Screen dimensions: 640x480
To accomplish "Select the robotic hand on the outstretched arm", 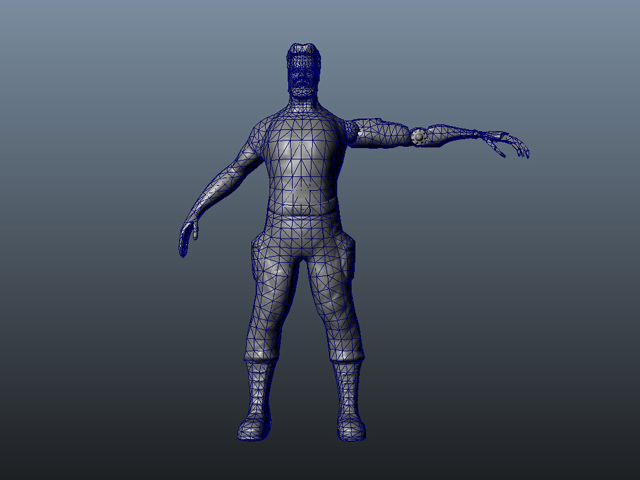I will click(505, 144).
